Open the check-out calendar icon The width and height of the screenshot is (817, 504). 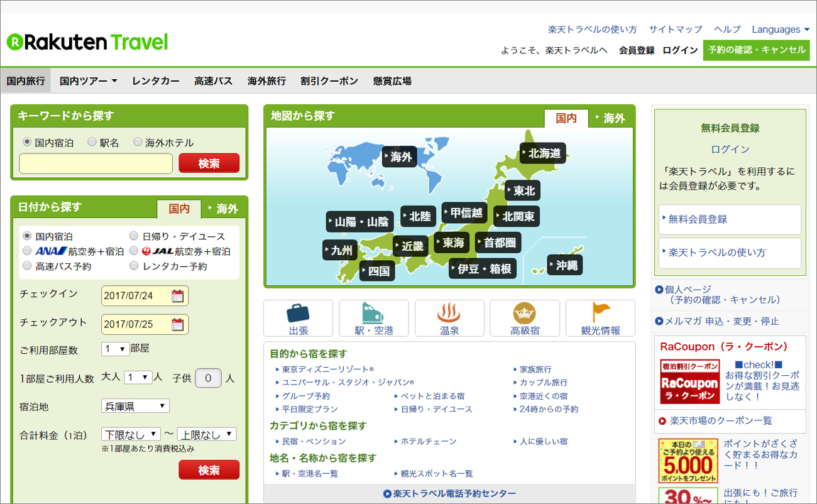click(x=178, y=324)
